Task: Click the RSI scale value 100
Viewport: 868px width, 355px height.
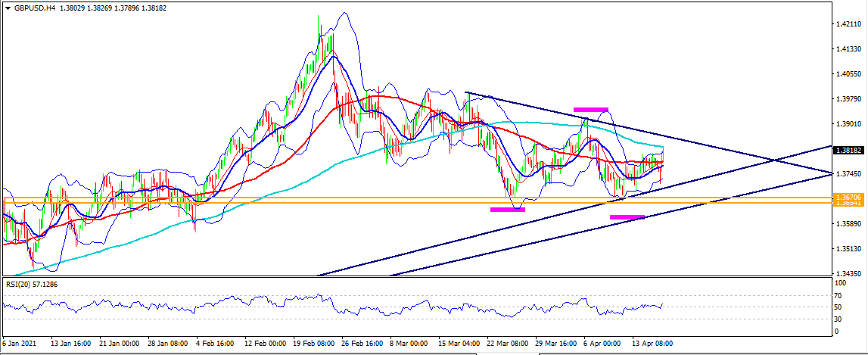Action: [x=840, y=283]
